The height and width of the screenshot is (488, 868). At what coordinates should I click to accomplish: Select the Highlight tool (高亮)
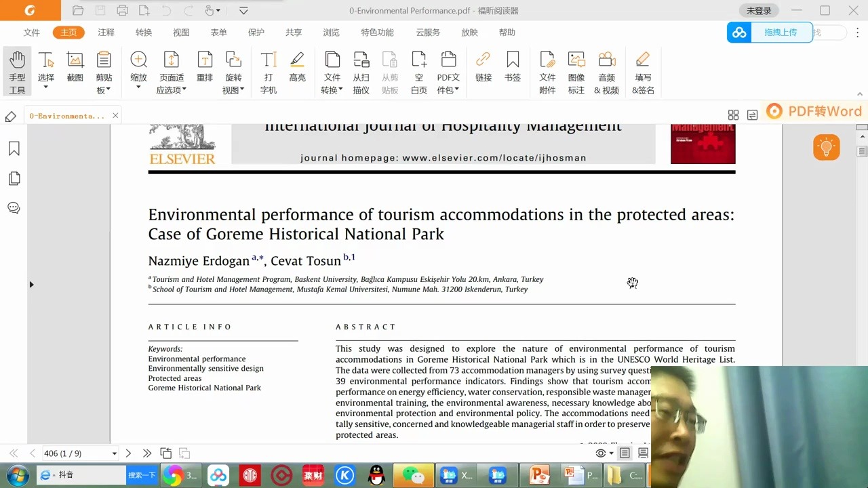coord(297,66)
